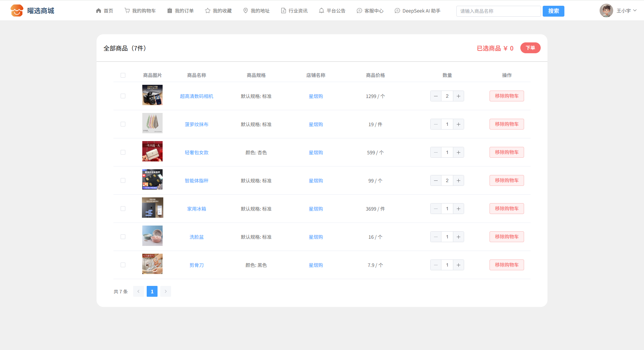Open DeepSeek AI 助手 menu item
The height and width of the screenshot is (350, 644).
pos(417,11)
